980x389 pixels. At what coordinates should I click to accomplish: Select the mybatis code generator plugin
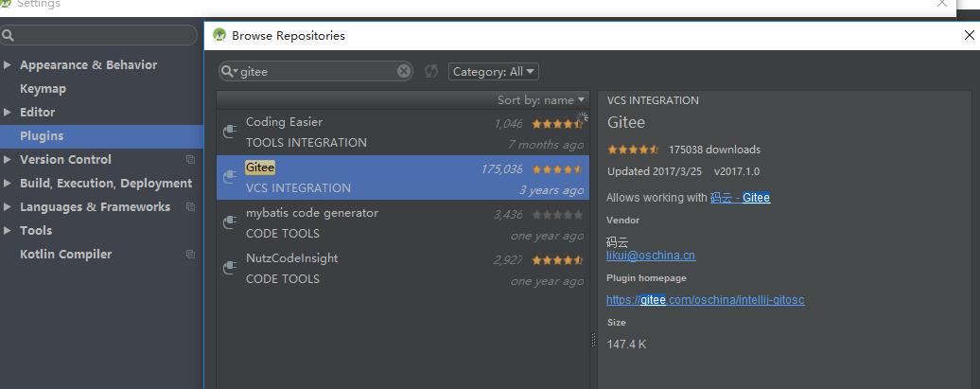pos(403,222)
